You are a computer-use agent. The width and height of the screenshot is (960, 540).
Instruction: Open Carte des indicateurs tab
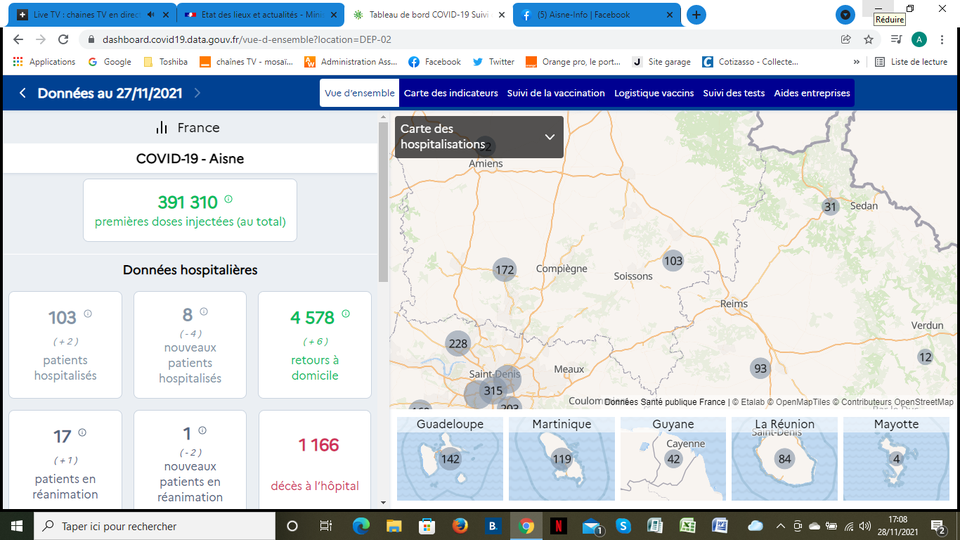451,93
